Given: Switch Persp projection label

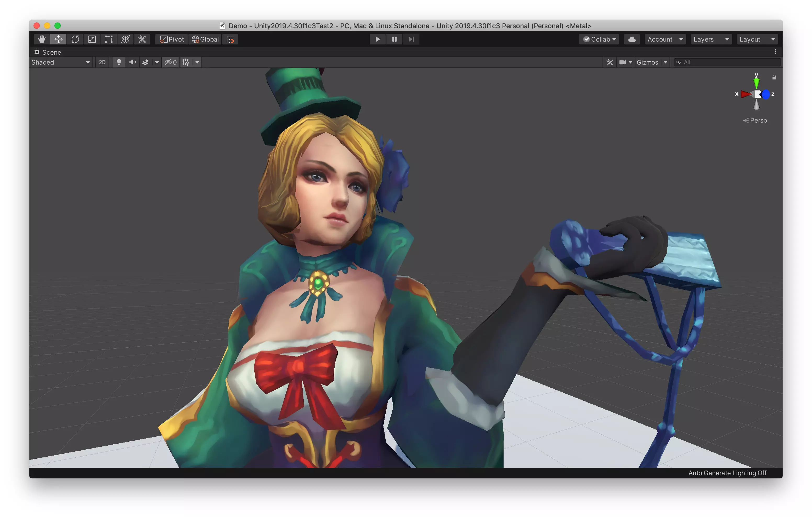Looking at the screenshot, I should point(755,120).
